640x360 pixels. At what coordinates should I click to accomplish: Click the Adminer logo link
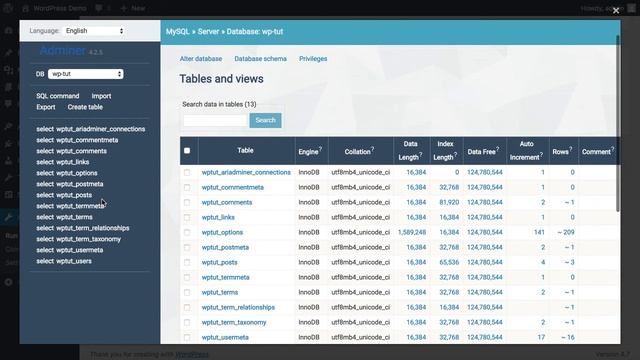(x=62, y=51)
